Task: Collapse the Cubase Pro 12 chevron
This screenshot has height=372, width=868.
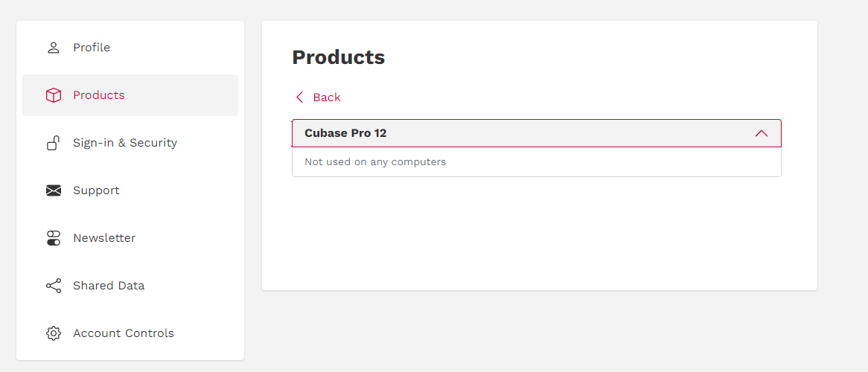Action: pyautogui.click(x=761, y=133)
